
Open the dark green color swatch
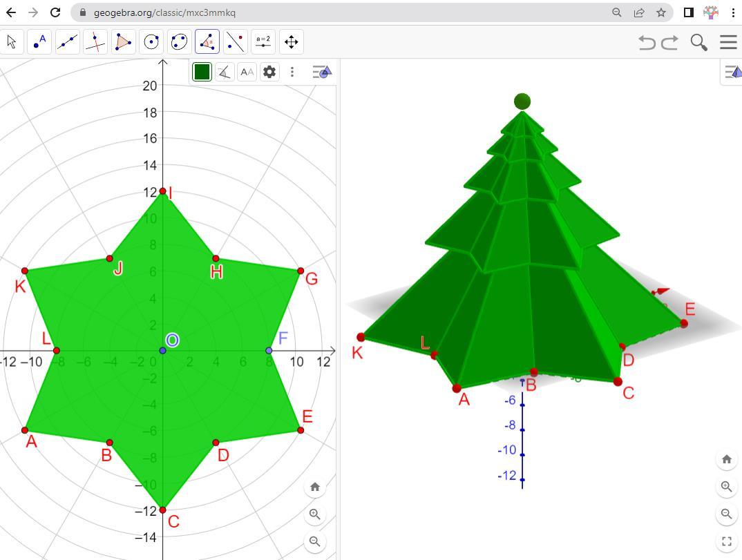pos(202,72)
